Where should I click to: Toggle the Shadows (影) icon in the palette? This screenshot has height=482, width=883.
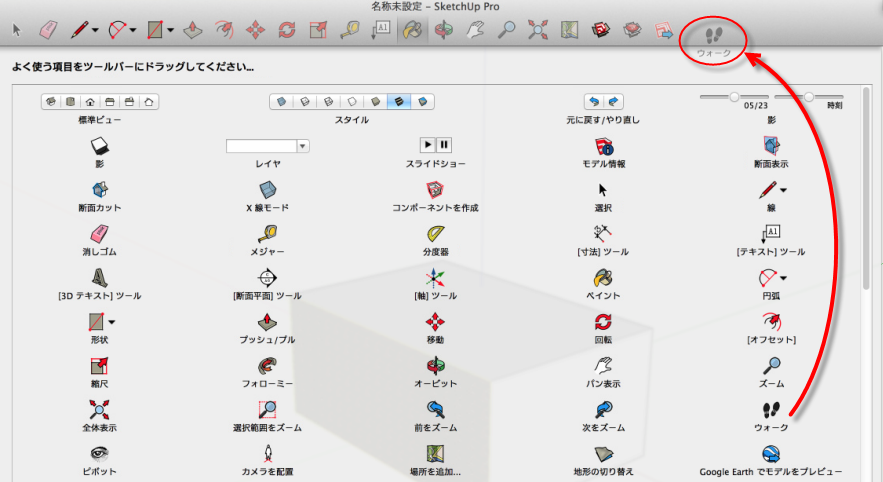point(99,146)
